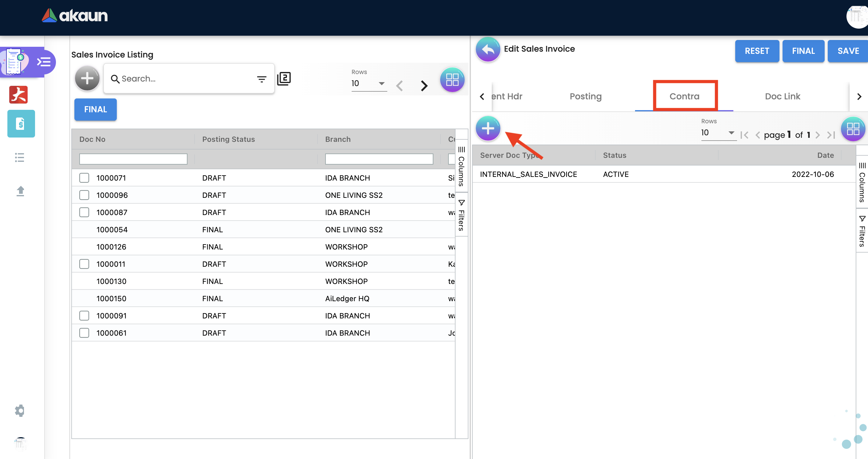Click the Doc No filter input field
Image resolution: width=868 pixels, height=459 pixels.
point(133,159)
